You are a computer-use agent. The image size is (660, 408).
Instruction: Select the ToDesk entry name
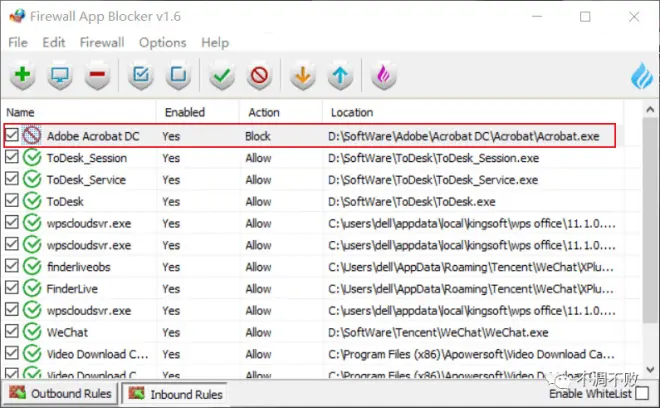point(65,201)
